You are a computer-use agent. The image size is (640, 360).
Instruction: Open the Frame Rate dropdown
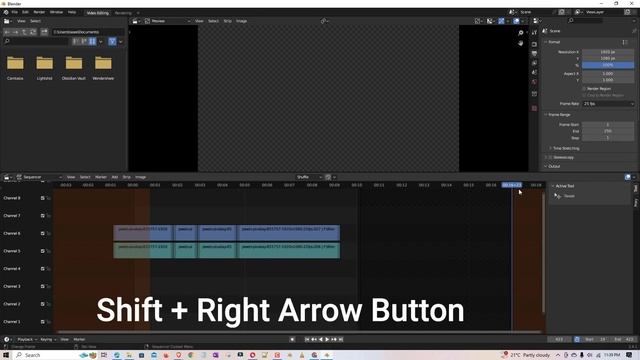(608, 104)
